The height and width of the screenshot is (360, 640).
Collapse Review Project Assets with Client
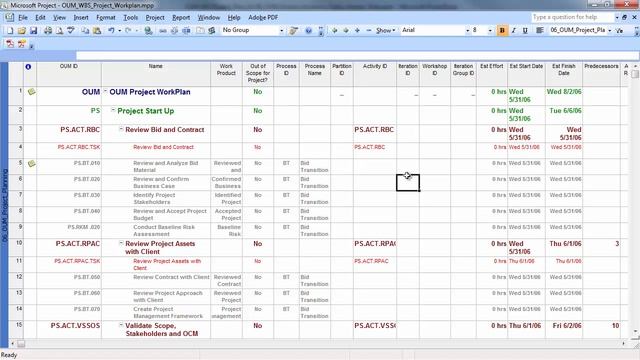tap(121, 243)
